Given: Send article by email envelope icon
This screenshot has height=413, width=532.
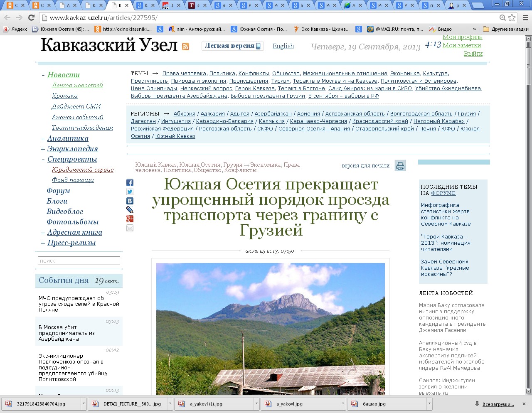Looking at the screenshot, I should tap(130, 228).
